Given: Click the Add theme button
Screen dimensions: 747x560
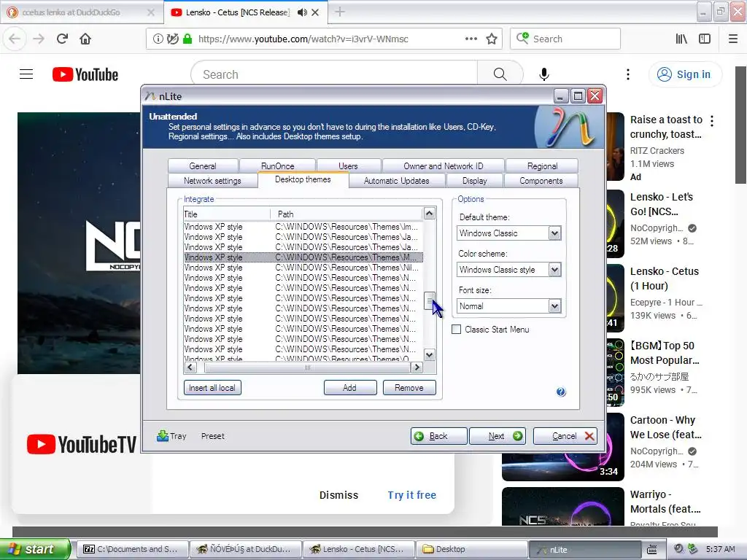Looking at the screenshot, I should 350,388.
